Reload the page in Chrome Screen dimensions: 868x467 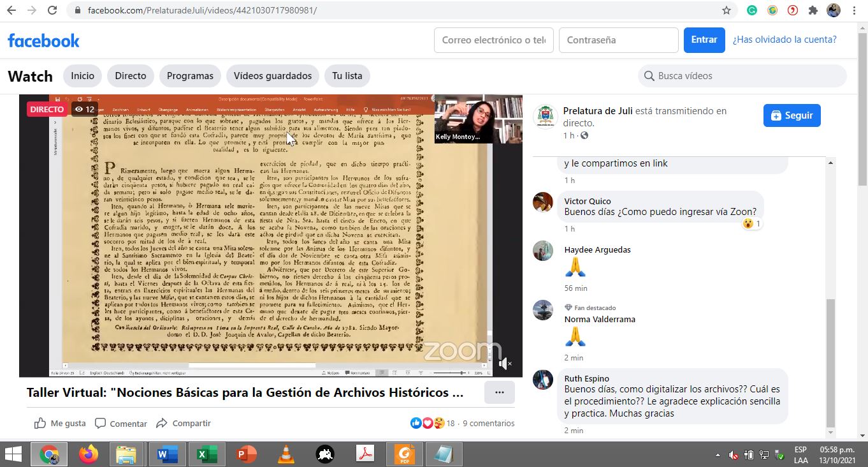(52, 10)
